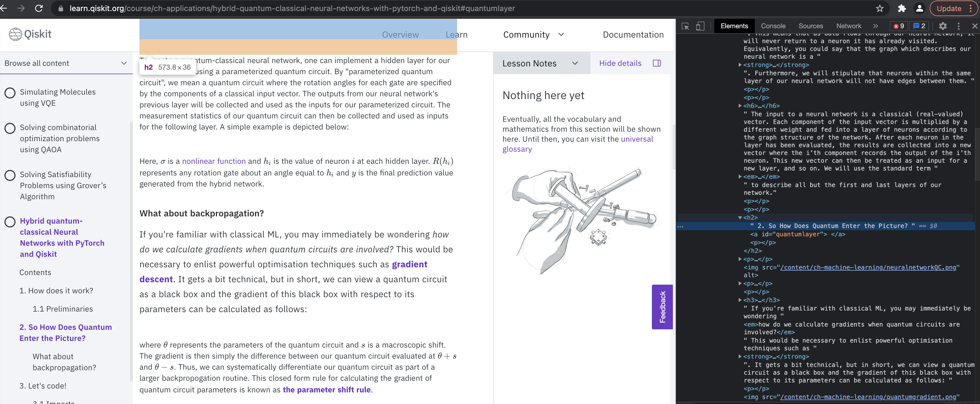The height and width of the screenshot is (404, 980).
Task: Open DevTools settings gear
Action: [943, 26]
